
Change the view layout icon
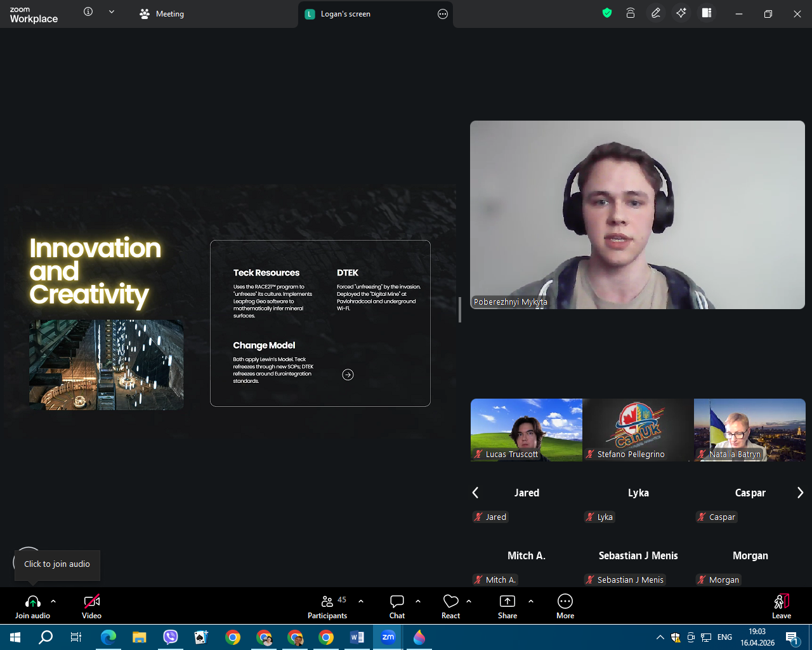point(707,13)
